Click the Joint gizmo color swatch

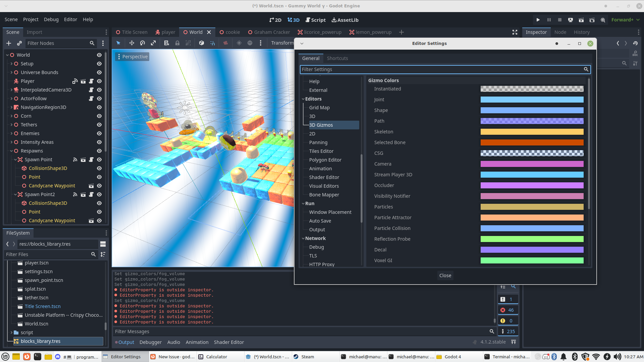(532, 99)
